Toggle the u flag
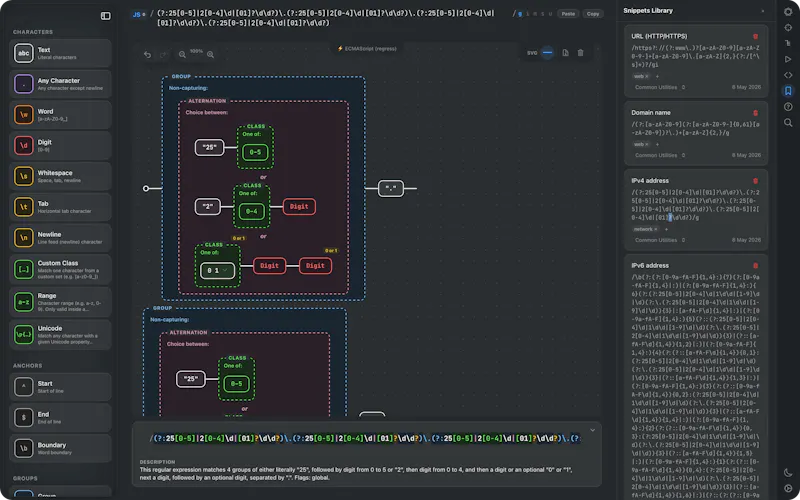 [550, 14]
